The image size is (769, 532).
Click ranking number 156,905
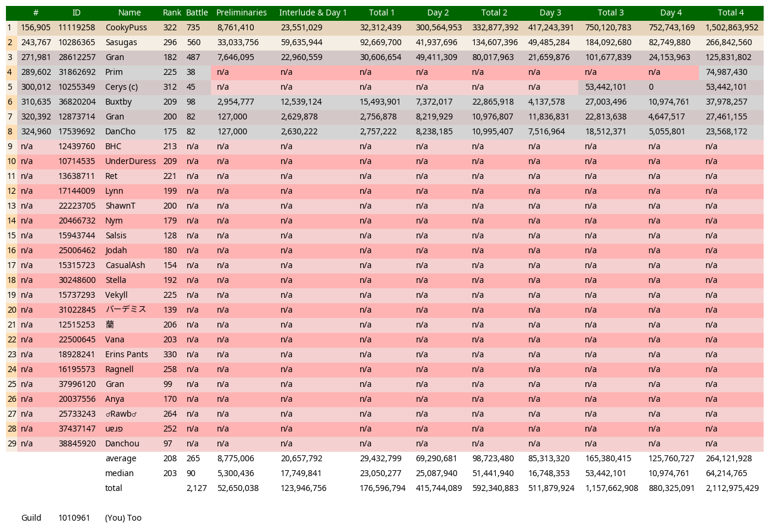36,27
